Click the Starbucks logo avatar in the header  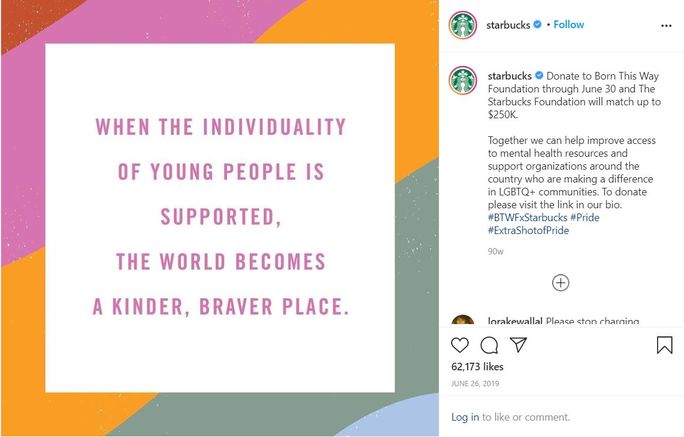click(462, 25)
